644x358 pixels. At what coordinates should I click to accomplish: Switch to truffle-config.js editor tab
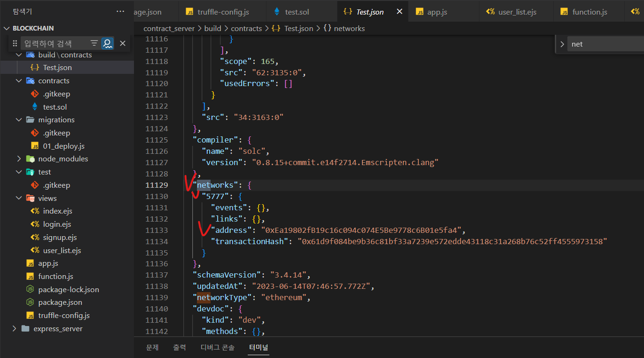click(222, 12)
